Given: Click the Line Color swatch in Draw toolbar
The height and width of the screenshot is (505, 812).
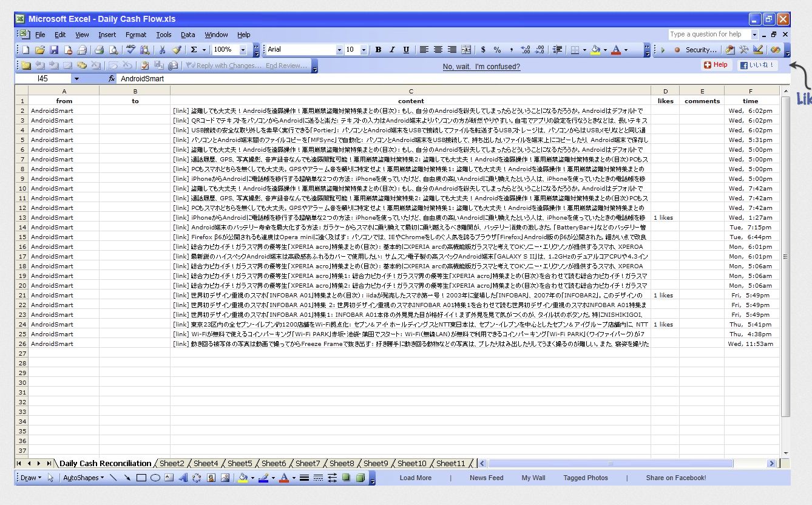Looking at the screenshot, I should coord(263,478).
